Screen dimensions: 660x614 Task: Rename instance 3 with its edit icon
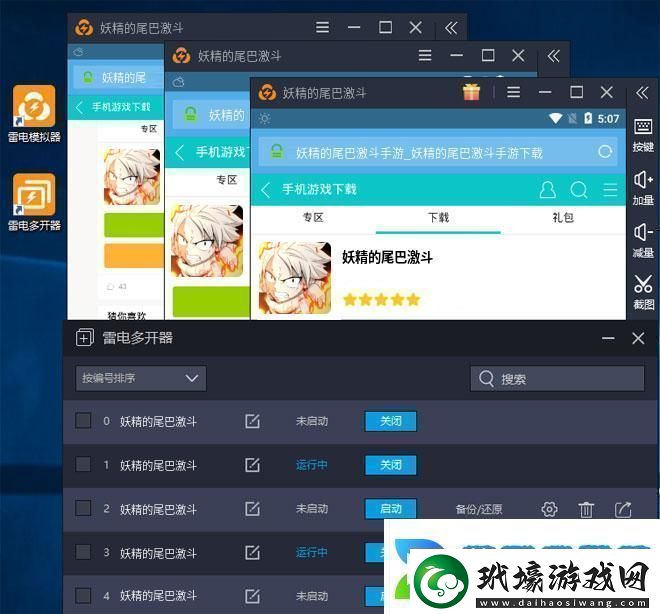pos(252,552)
